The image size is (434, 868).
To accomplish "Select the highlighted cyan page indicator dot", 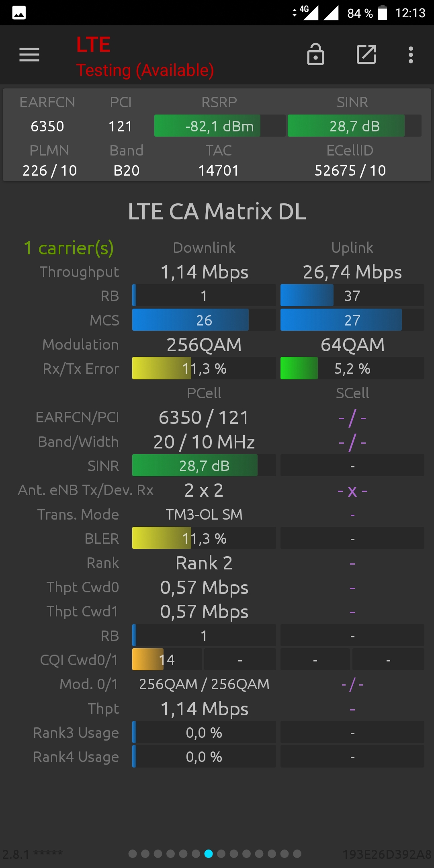I will (x=209, y=854).
